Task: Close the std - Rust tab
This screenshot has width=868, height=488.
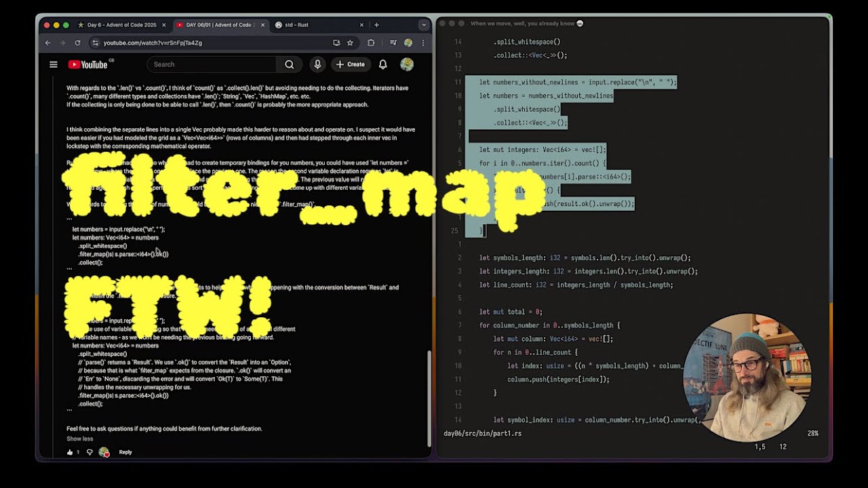Action: [x=361, y=25]
